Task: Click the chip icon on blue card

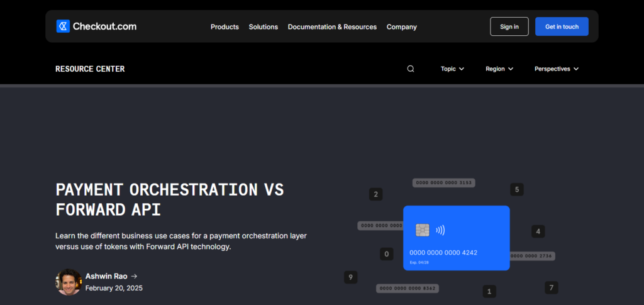Action: tap(423, 230)
